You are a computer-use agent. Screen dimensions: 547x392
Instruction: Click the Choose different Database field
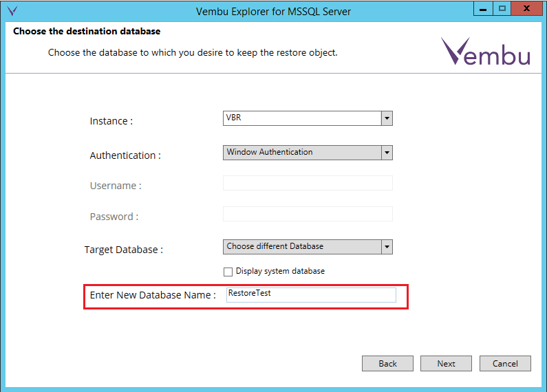tap(302, 247)
